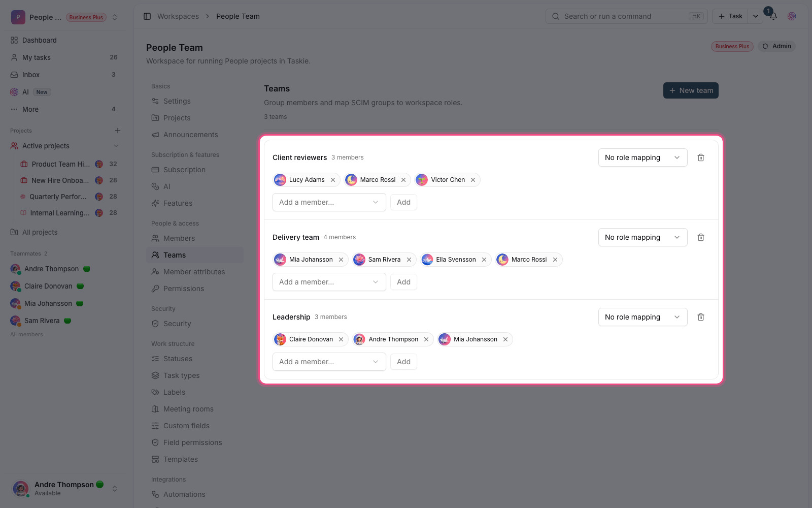Open the notifications bell
The width and height of the screenshot is (812, 508).
773,16
